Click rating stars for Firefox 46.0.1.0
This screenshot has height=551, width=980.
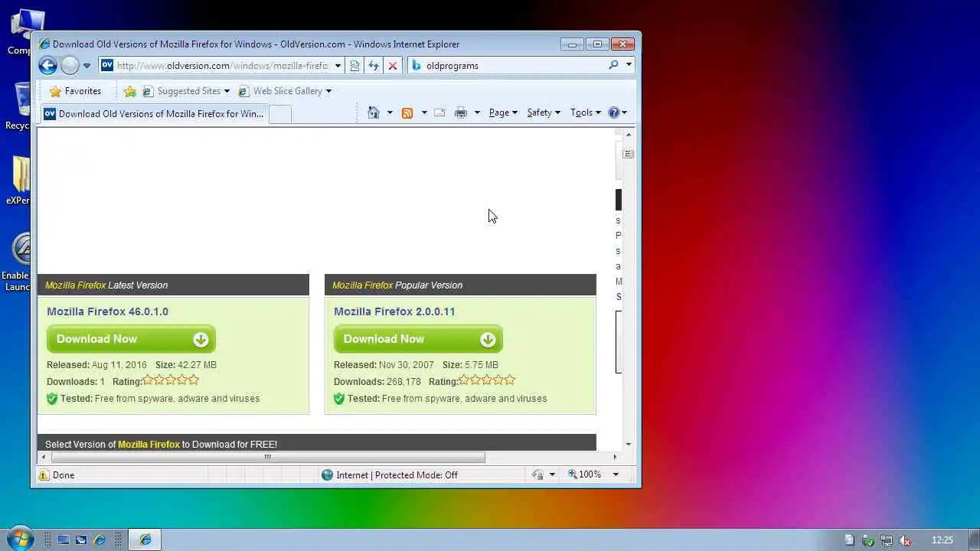[171, 380]
